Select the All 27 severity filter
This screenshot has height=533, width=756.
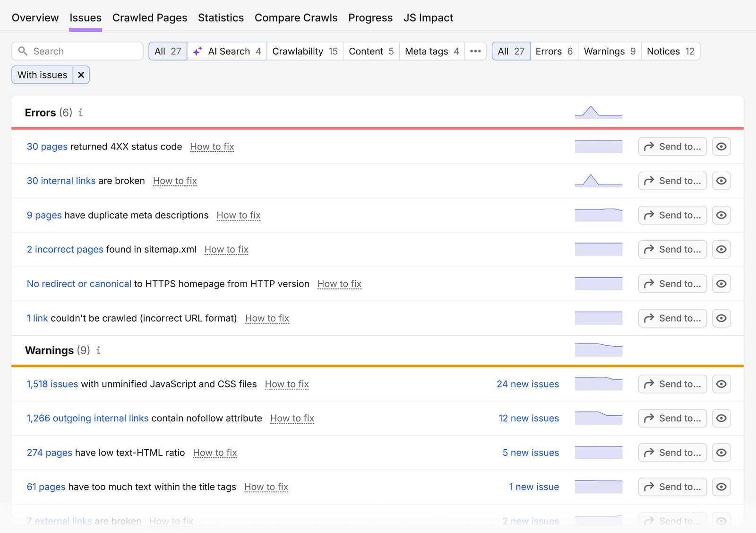click(x=511, y=51)
